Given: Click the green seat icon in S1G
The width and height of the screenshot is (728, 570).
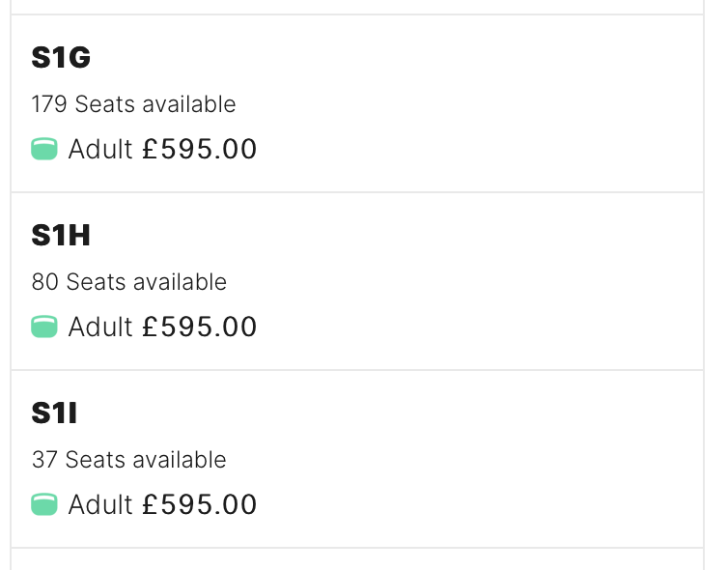Looking at the screenshot, I should click(44, 149).
